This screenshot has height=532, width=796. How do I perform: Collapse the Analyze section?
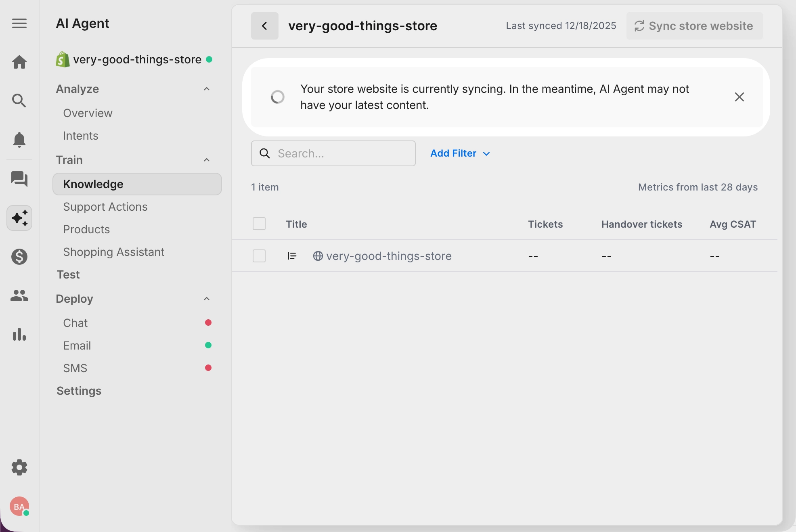click(x=207, y=89)
